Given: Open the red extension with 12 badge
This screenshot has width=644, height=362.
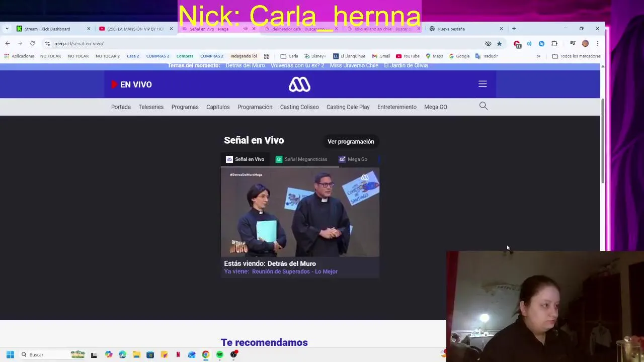Looking at the screenshot, I should (x=517, y=44).
